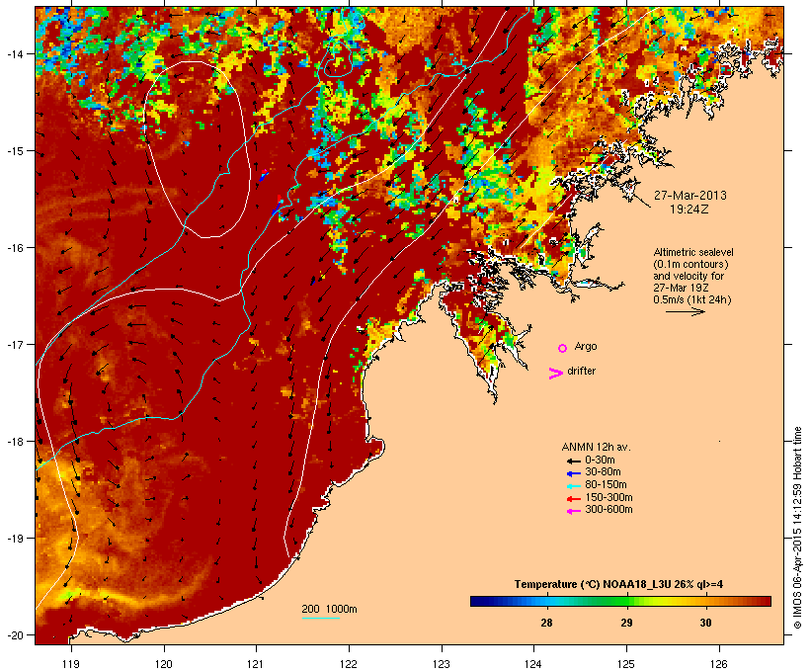Click the 'drifter' legend label
The width and height of the screenshot is (810, 672).
pos(581,371)
